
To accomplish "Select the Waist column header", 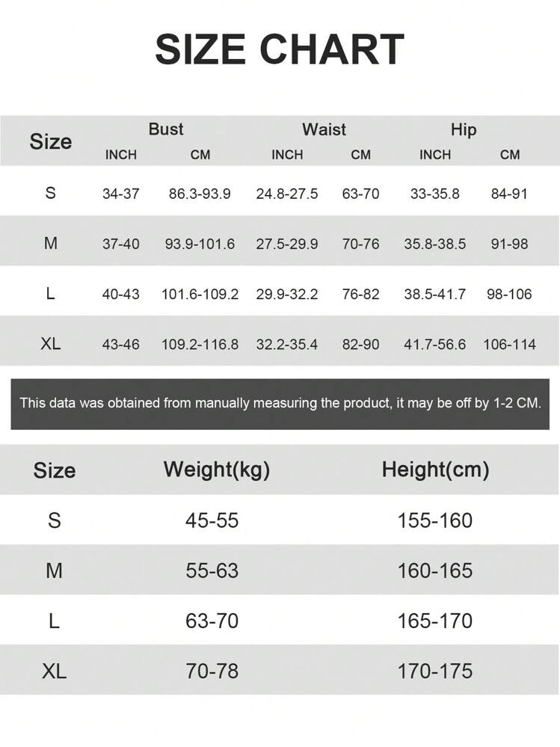I will tap(324, 130).
